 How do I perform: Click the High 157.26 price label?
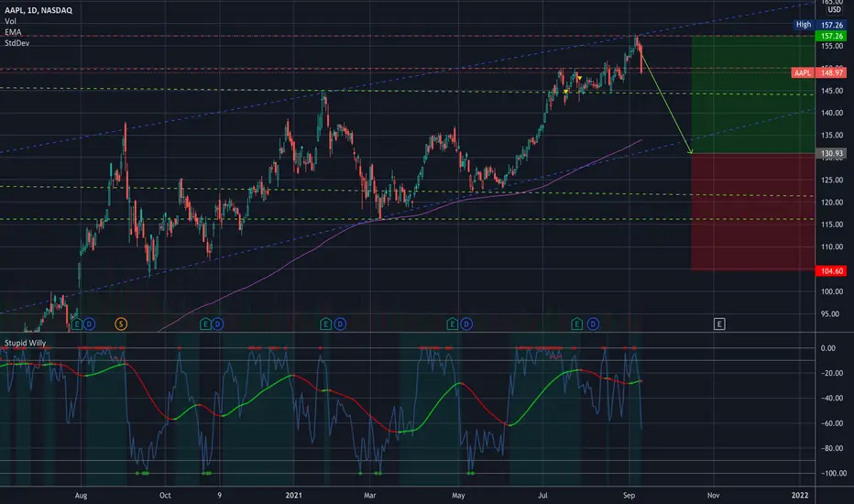point(820,25)
